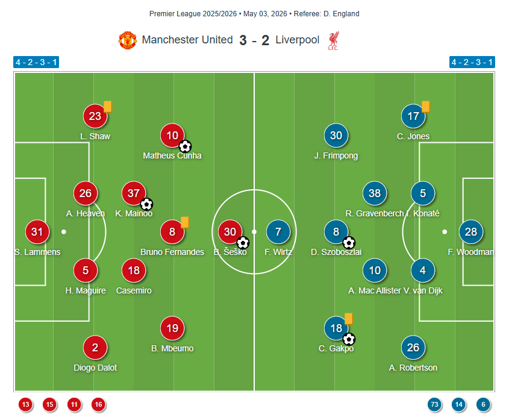Click K. Mainoo's goal ball icon

point(146,204)
